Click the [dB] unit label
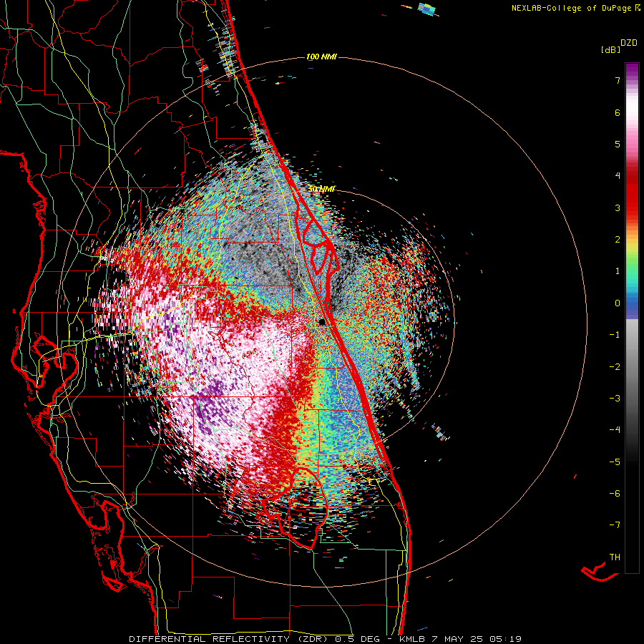The height and width of the screenshot is (644, 644). (610, 49)
